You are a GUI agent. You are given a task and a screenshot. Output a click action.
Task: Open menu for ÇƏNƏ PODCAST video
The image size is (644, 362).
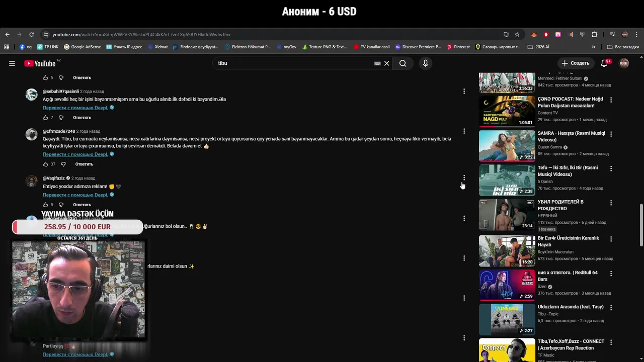coord(611,100)
